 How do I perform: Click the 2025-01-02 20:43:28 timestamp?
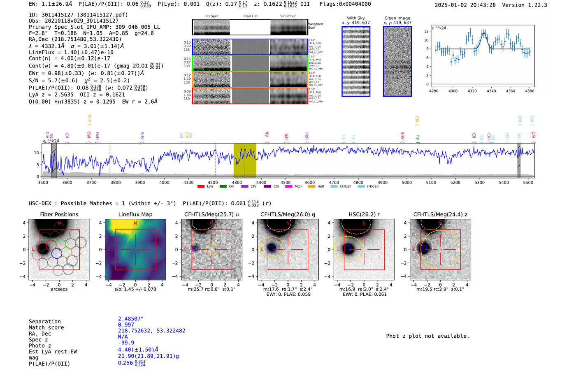[465, 5]
